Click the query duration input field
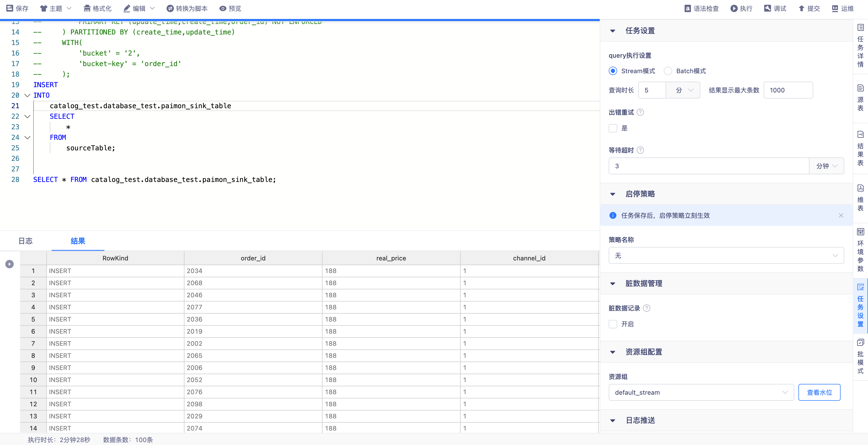Viewport: 868px width, 445px height. pos(652,90)
